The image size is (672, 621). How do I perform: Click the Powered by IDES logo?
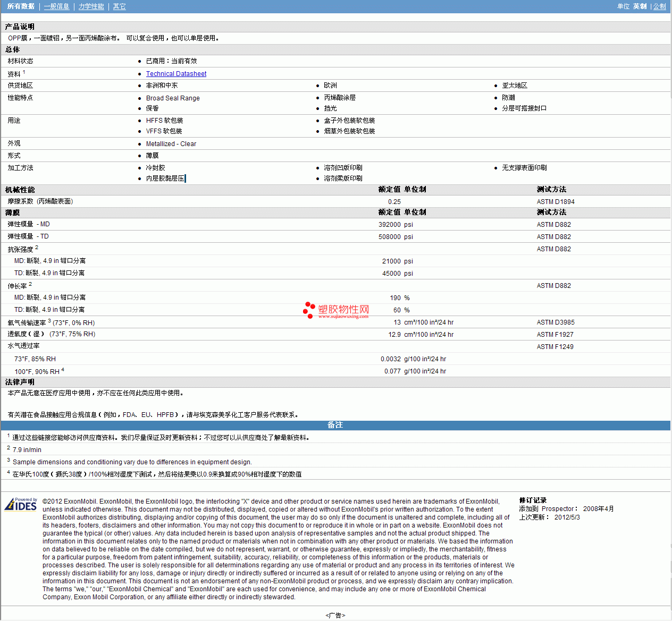21,504
